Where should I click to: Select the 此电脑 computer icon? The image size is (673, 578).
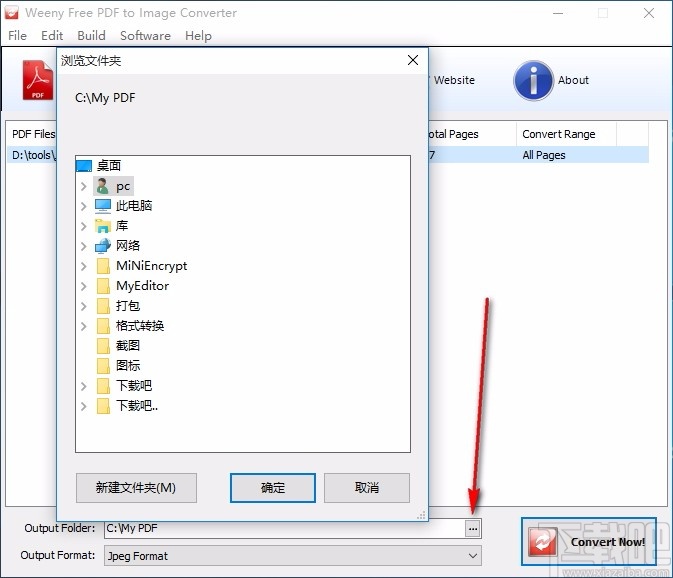pyautogui.click(x=103, y=206)
